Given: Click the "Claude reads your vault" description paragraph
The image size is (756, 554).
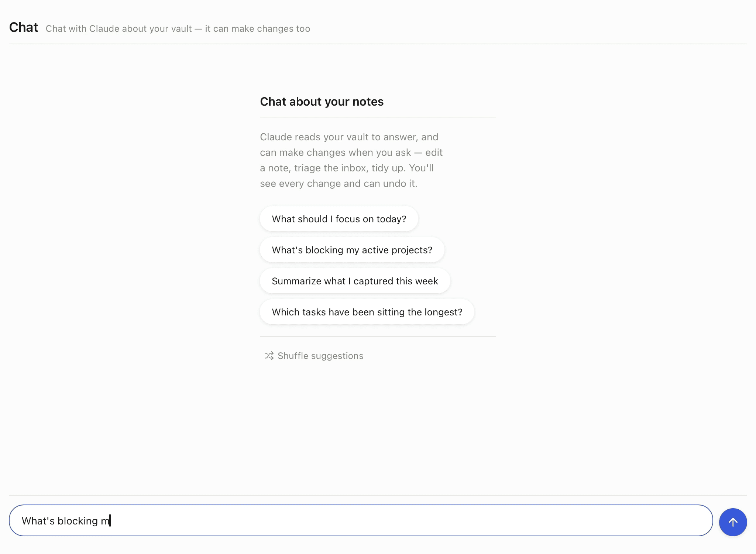Looking at the screenshot, I should (351, 160).
